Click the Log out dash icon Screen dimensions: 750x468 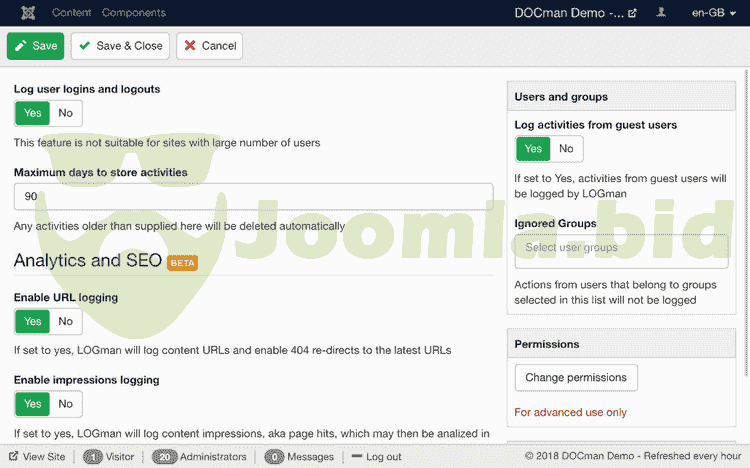357,456
